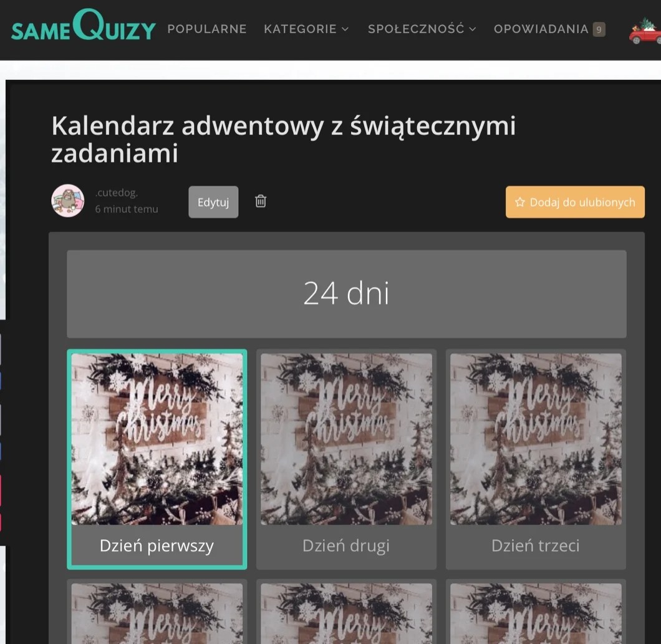The width and height of the screenshot is (661, 644).
Task: Click the Edytuj button
Action: [213, 202]
